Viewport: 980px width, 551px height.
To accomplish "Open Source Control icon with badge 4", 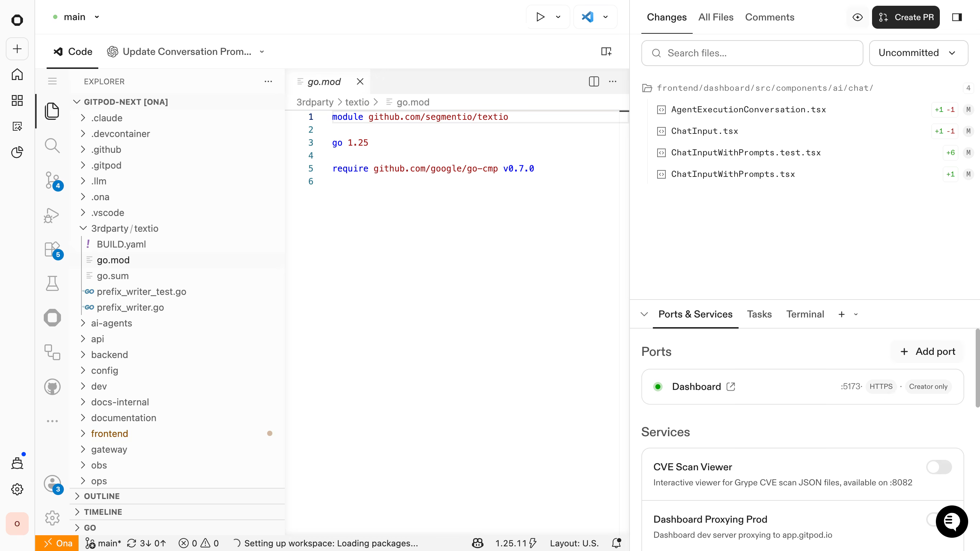I will 52,180.
